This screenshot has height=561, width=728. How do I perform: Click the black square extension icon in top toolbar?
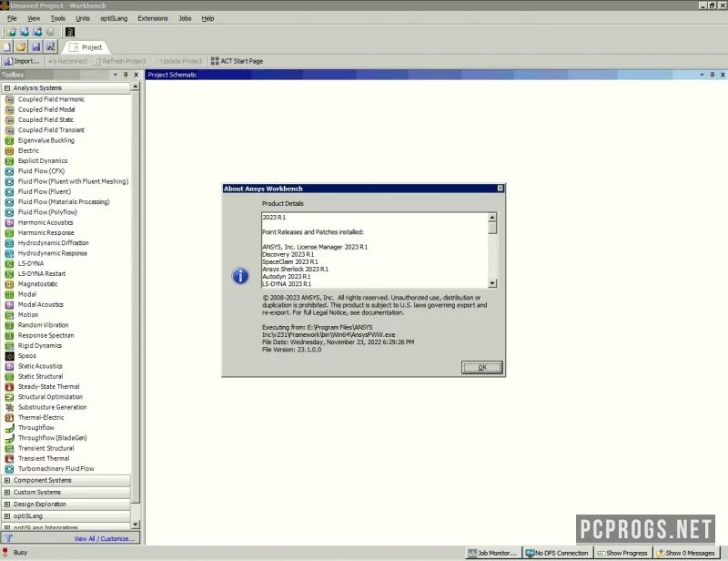[x=70, y=32]
